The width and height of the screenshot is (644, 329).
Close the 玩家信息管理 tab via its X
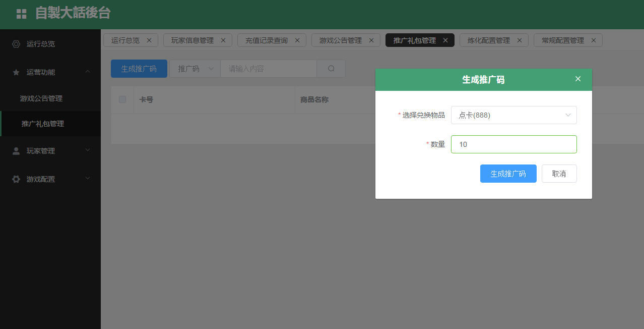pyautogui.click(x=223, y=40)
